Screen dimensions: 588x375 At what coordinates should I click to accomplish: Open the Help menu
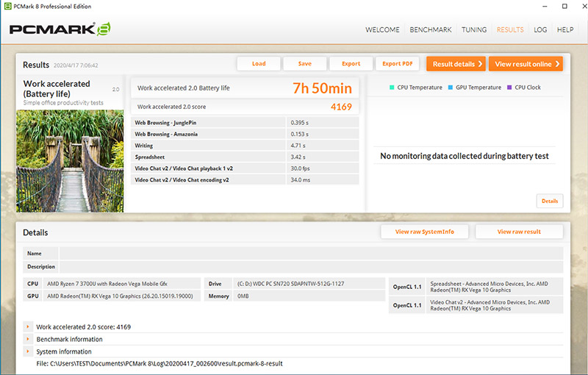coord(565,30)
